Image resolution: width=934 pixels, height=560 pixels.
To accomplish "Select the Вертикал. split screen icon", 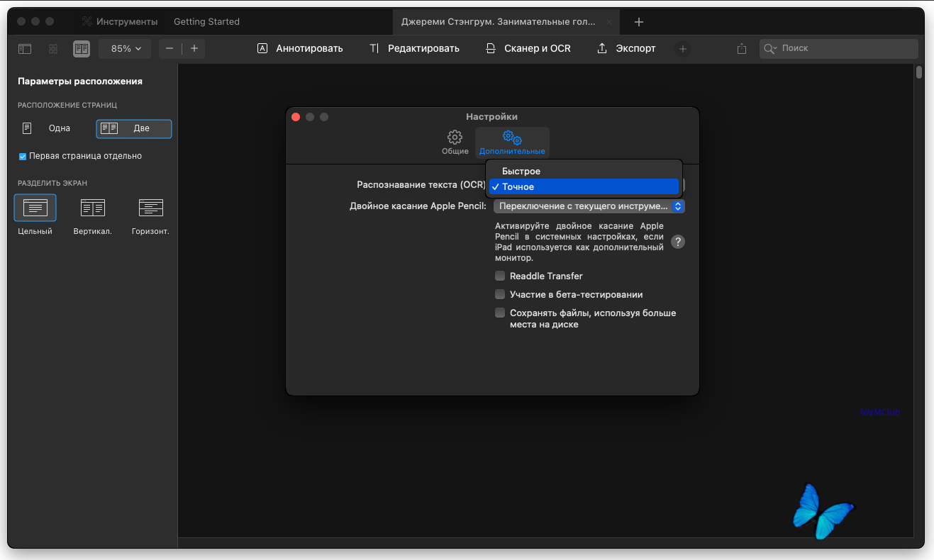I will tap(92, 208).
